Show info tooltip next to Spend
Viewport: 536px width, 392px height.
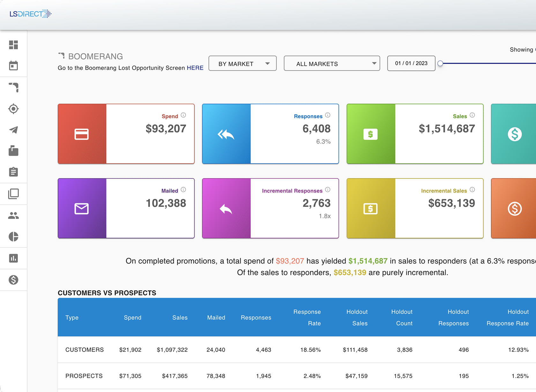[x=183, y=115]
